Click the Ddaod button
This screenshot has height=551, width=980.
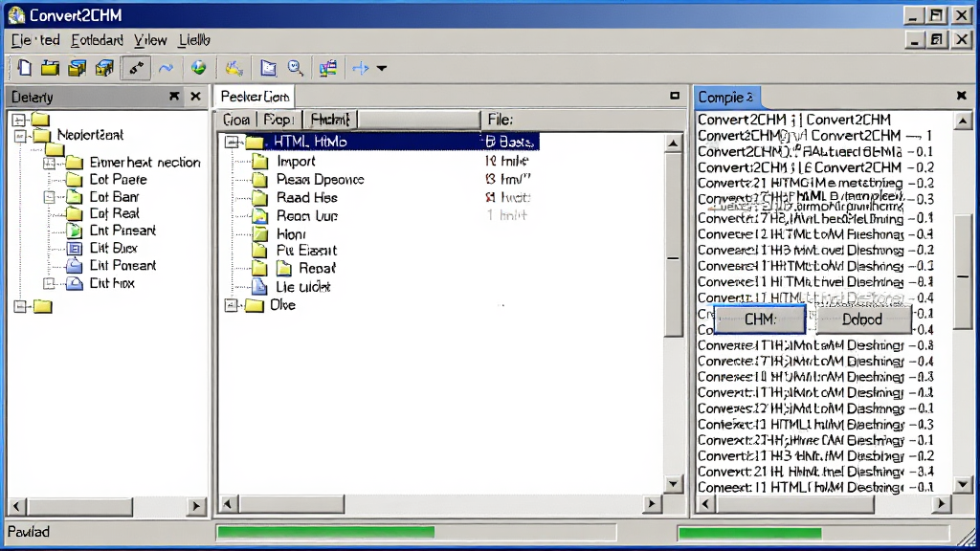point(862,320)
